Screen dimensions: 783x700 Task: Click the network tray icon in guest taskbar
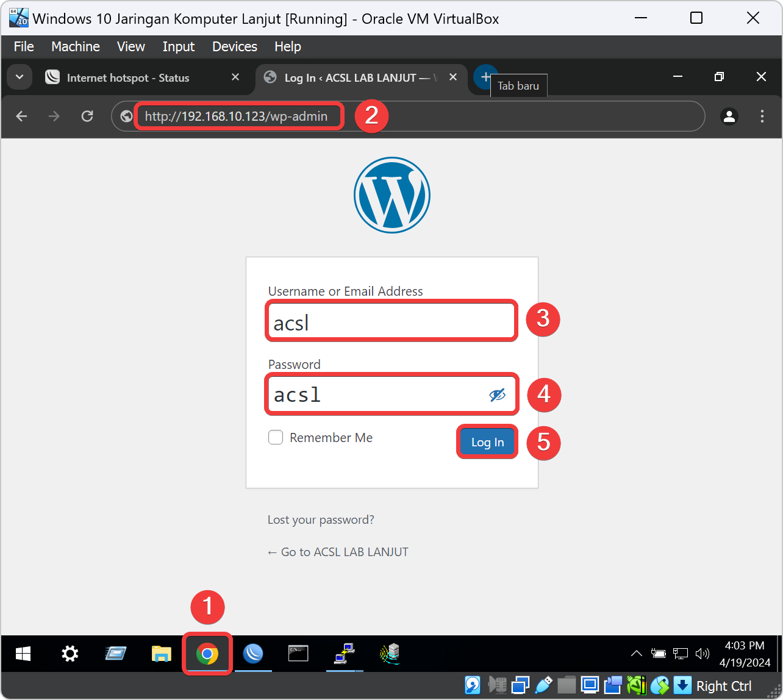[x=681, y=654]
